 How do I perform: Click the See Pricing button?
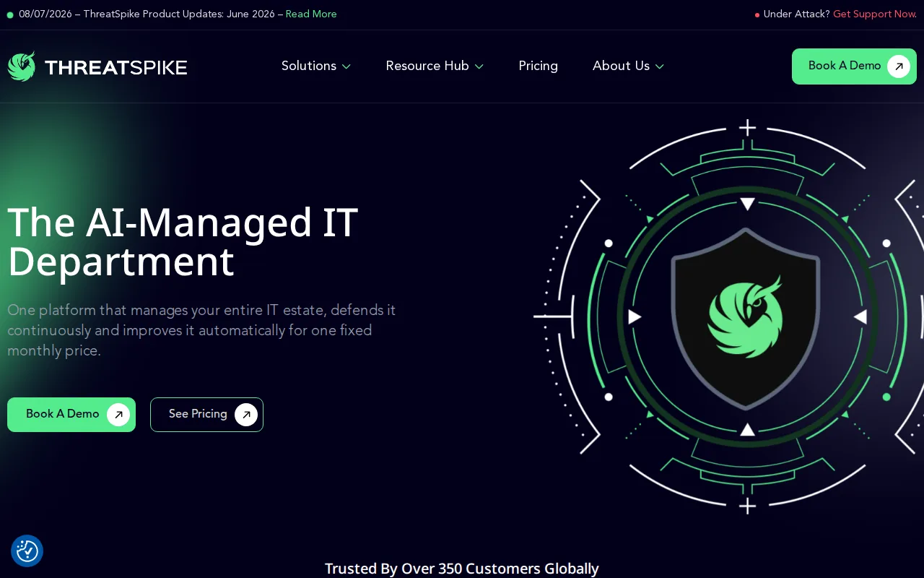pos(206,415)
